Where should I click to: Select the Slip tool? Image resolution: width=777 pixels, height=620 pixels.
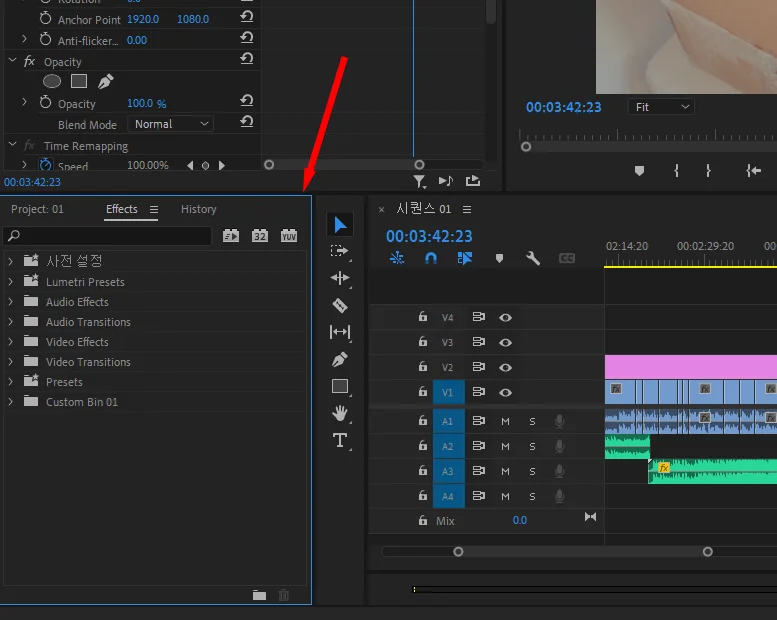point(340,332)
